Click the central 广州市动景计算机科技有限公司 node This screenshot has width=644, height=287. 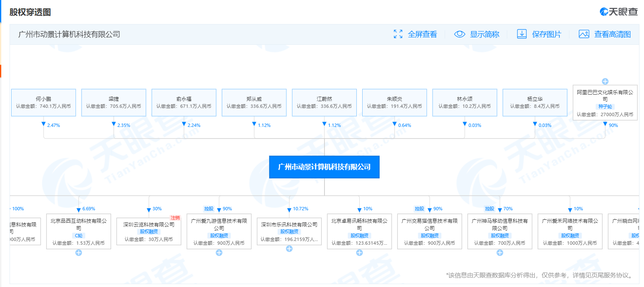(x=324, y=167)
